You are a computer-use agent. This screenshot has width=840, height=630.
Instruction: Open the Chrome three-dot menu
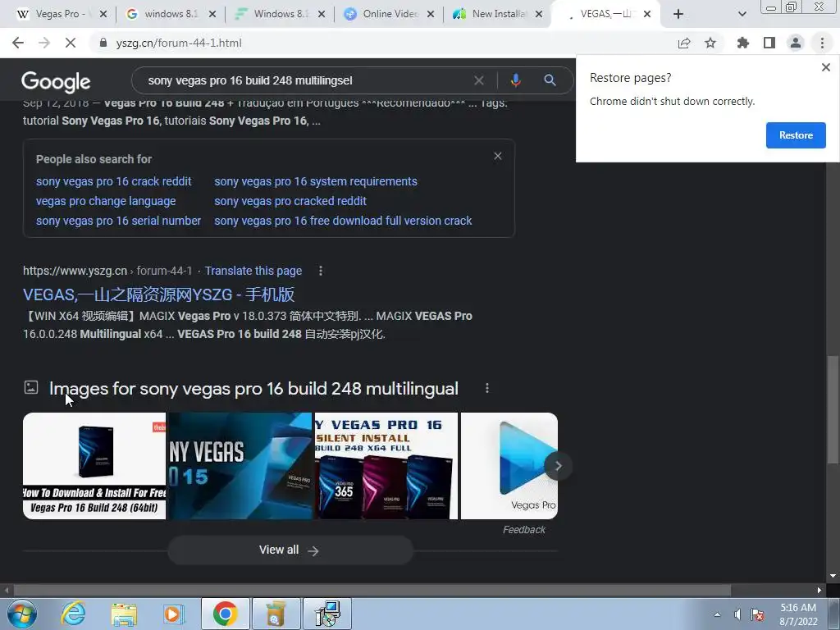[822, 43]
